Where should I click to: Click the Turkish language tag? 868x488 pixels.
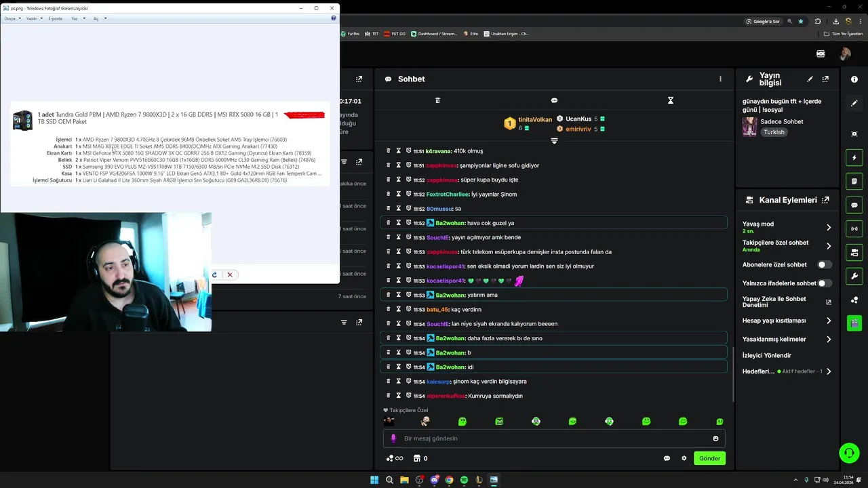(x=774, y=132)
